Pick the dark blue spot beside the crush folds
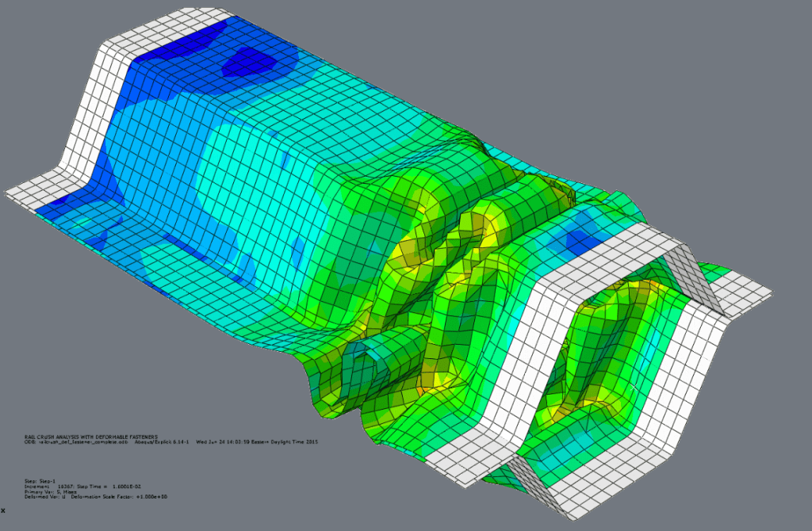Screen dimensions: 812x531 pyautogui.click(x=583, y=238)
